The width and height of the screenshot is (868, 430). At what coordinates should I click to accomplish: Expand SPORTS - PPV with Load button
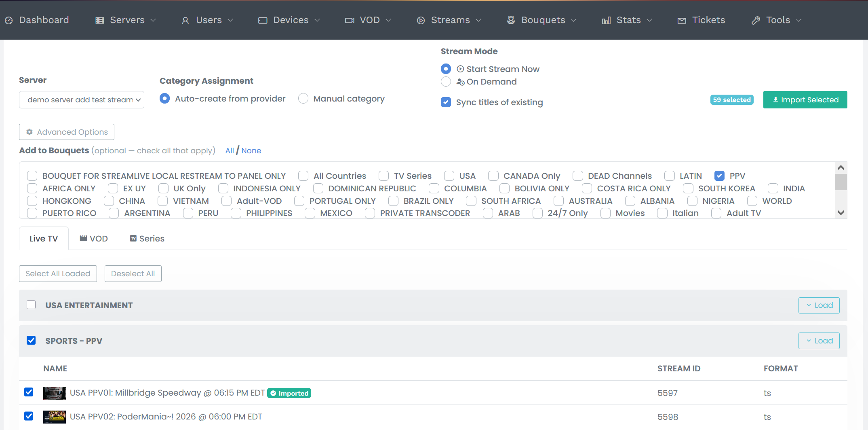(819, 341)
